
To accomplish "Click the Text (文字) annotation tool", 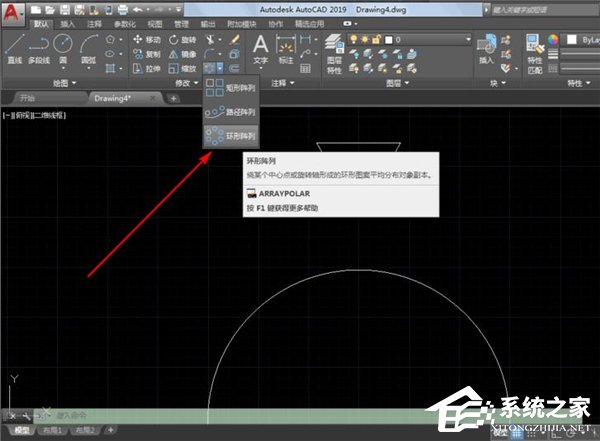I will pos(260,48).
